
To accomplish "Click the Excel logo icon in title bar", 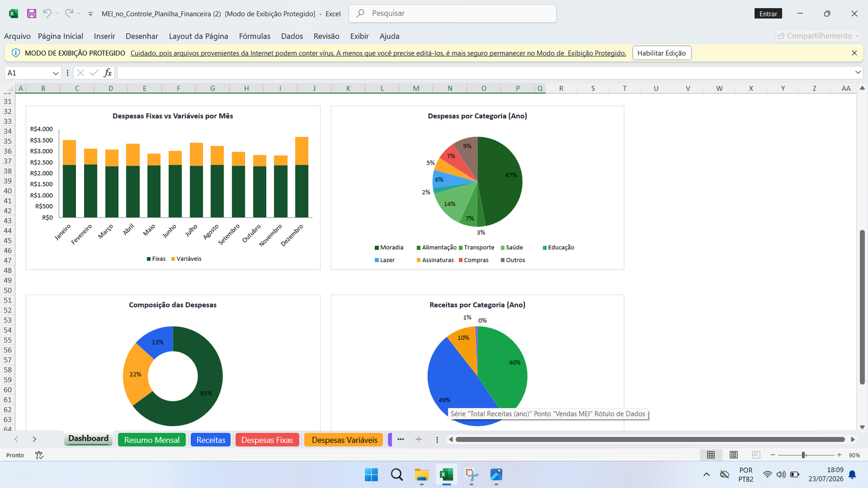I will pyautogui.click(x=14, y=14).
